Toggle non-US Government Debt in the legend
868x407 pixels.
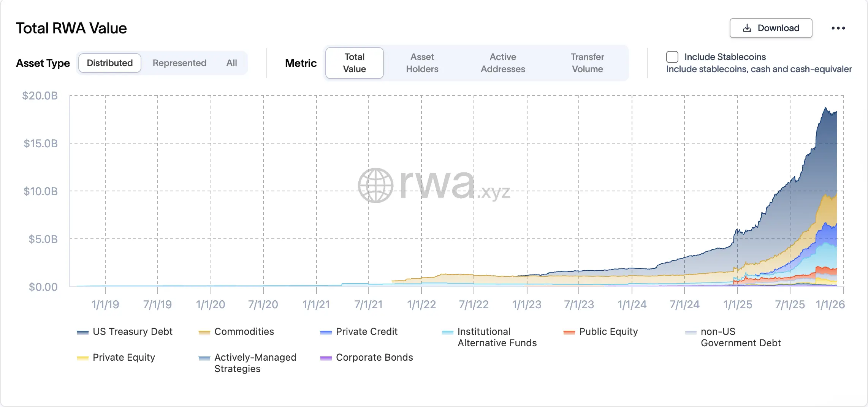691,331
